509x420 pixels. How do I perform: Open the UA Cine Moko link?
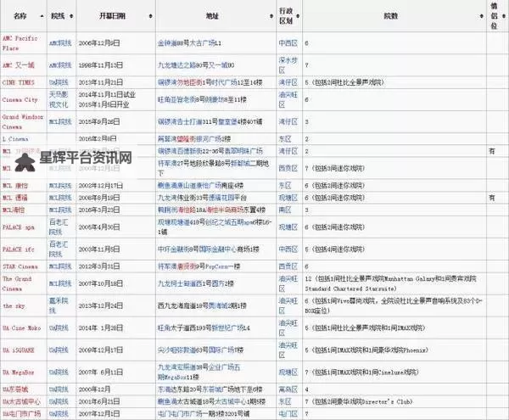pos(22,328)
